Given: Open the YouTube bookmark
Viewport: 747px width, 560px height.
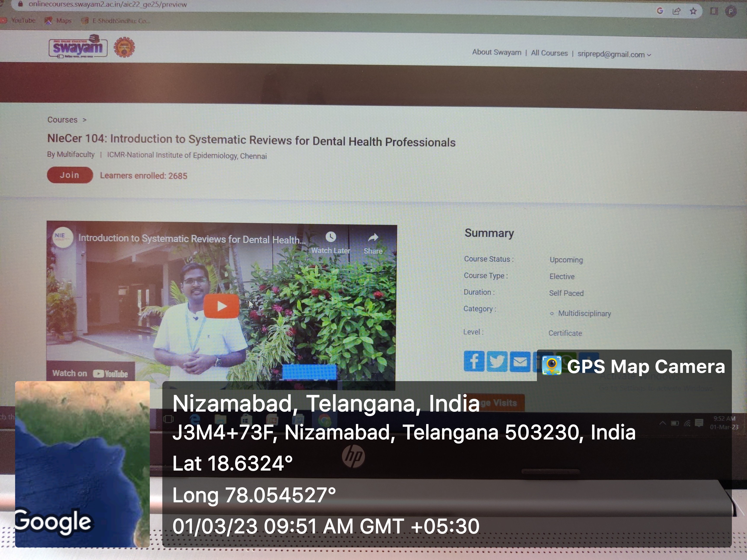Looking at the screenshot, I should coord(18,20).
